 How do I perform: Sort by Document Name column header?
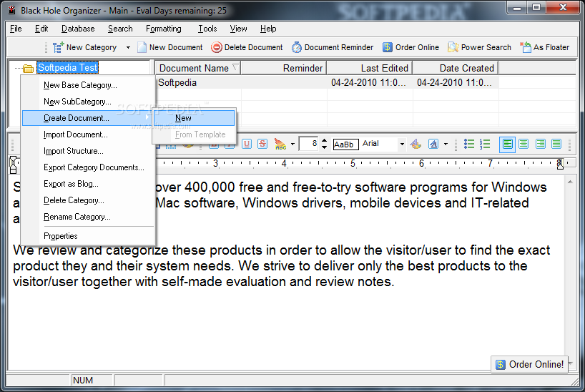click(x=197, y=68)
